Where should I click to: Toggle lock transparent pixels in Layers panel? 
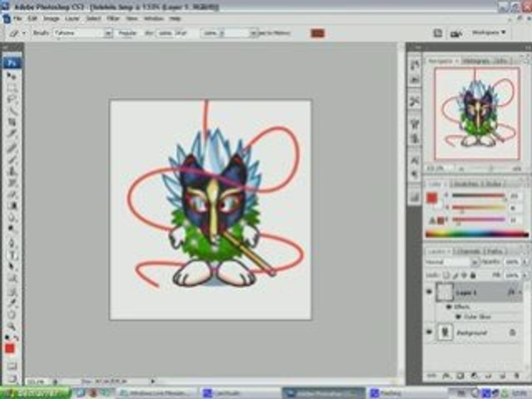(x=446, y=275)
